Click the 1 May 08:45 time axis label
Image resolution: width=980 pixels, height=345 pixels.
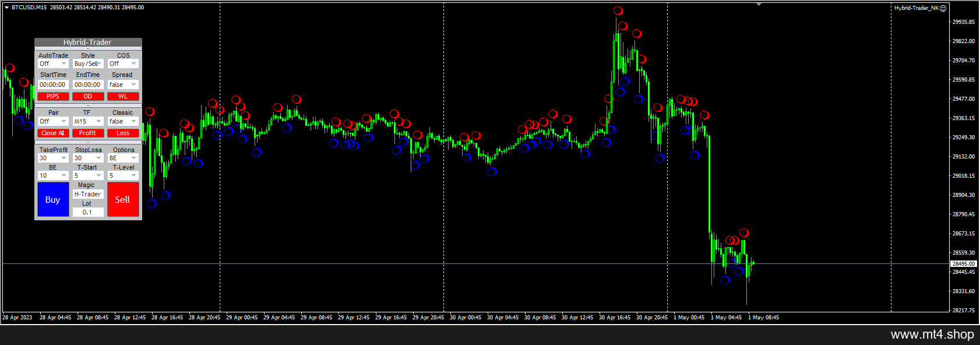(x=763, y=318)
